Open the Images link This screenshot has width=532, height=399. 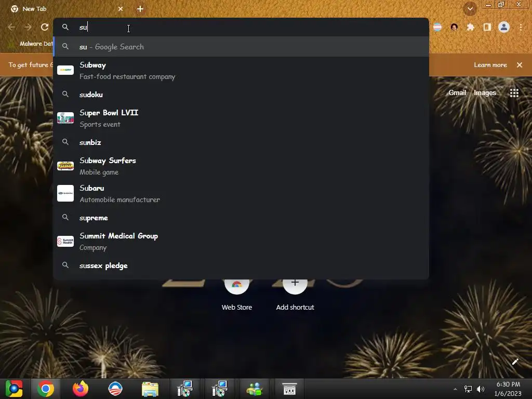click(x=485, y=92)
